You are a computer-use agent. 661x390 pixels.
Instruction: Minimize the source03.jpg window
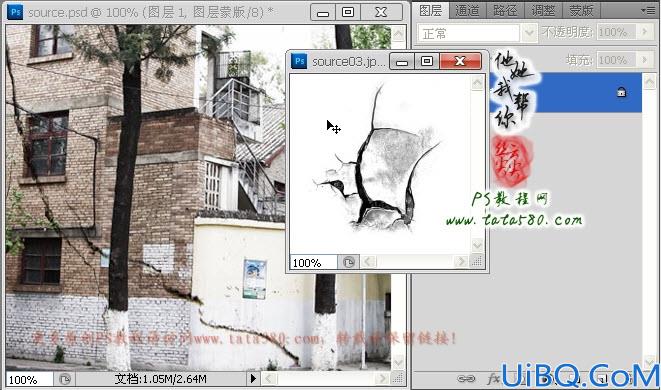(x=402, y=62)
